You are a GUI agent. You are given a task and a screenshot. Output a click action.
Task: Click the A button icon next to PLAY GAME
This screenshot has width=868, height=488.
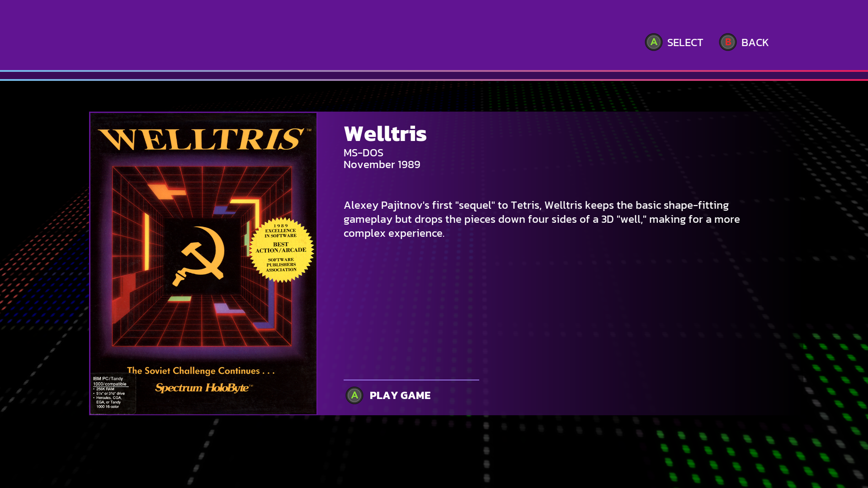354,395
